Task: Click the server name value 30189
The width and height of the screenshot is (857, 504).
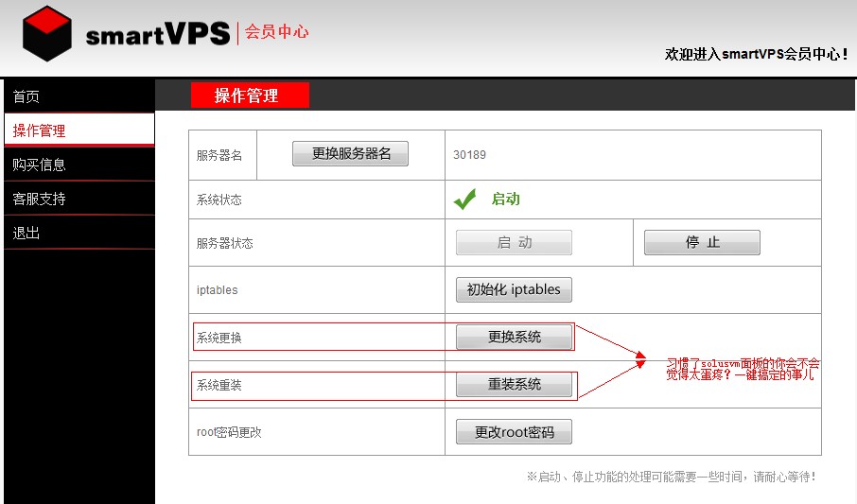Action: point(469,154)
